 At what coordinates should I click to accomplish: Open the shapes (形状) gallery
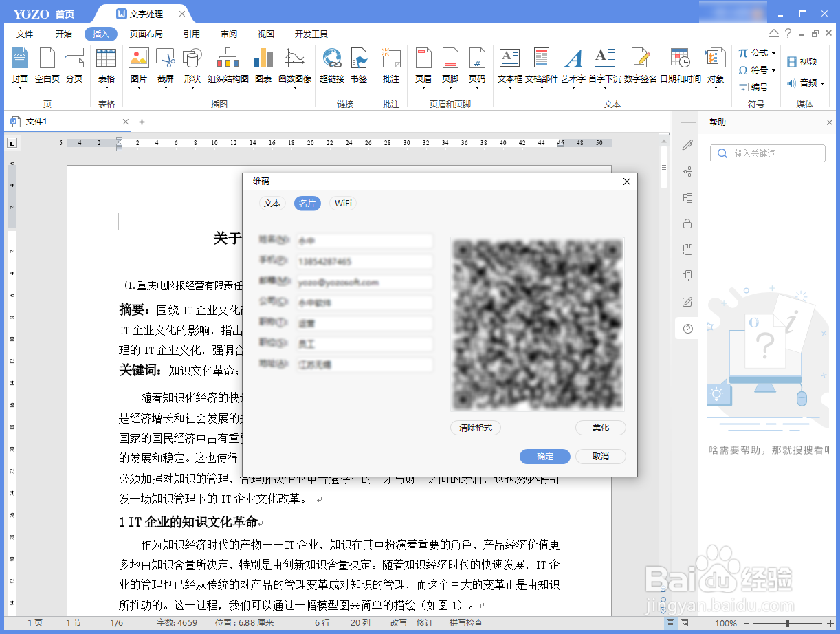tap(192, 67)
